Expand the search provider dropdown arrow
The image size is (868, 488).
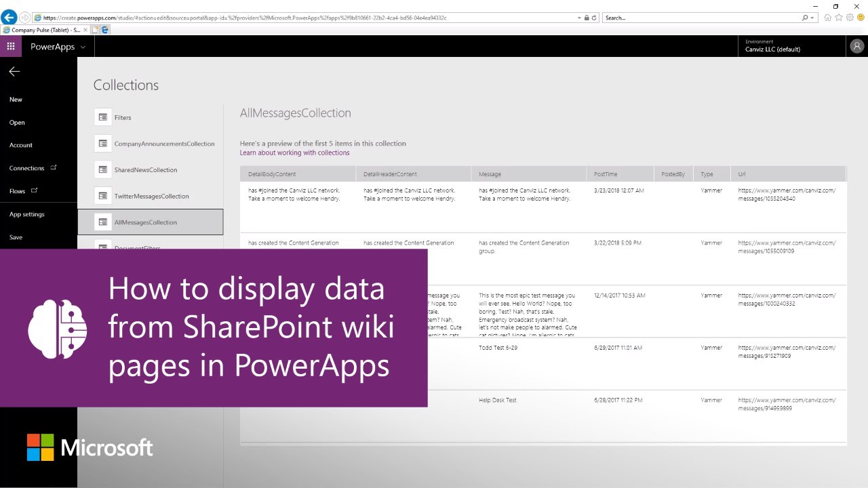tap(812, 18)
